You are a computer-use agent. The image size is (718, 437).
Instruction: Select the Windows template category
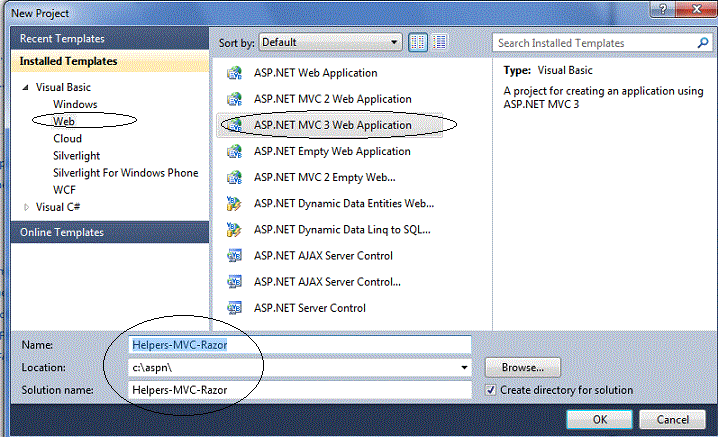75,104
